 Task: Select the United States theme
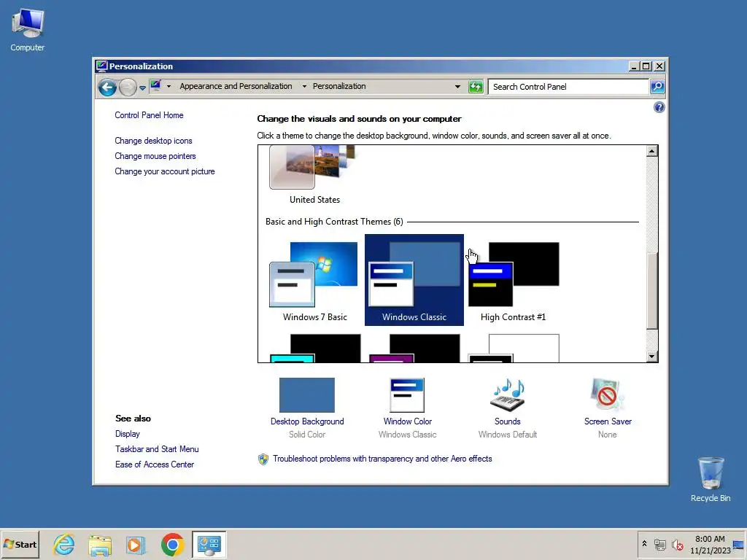tap(314, 175)
